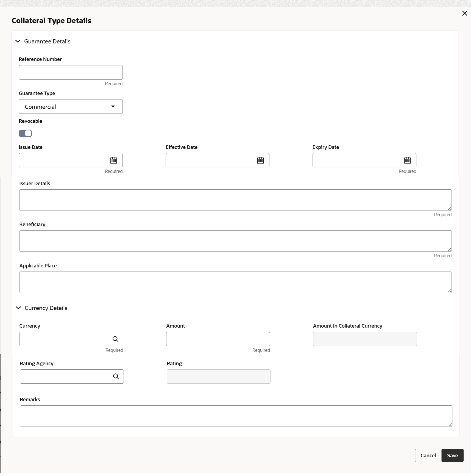Viewport: 471px width, 476px height.
Task: Click the Reference Number input field
Action: [x=71, y=73]
